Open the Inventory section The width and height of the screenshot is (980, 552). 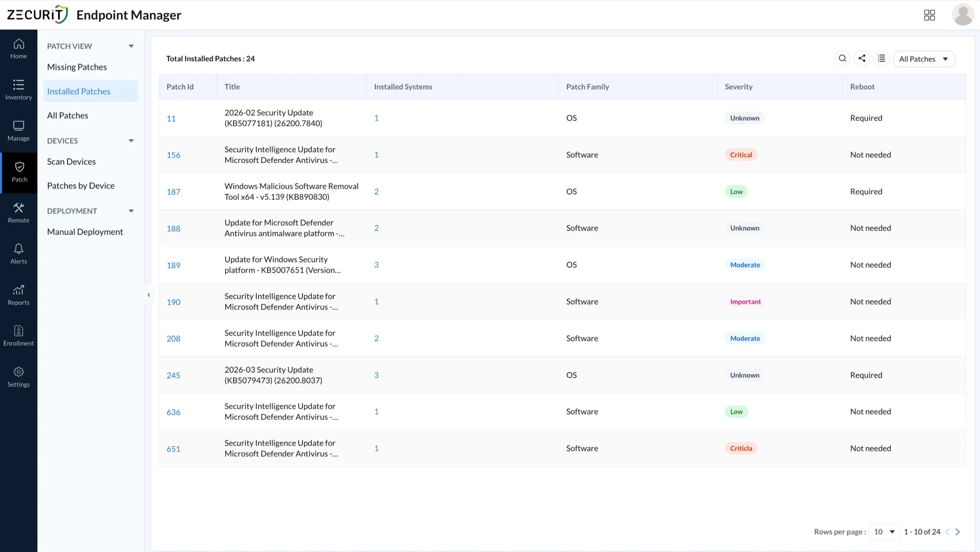pyautogui.click(x=18, y=90)
